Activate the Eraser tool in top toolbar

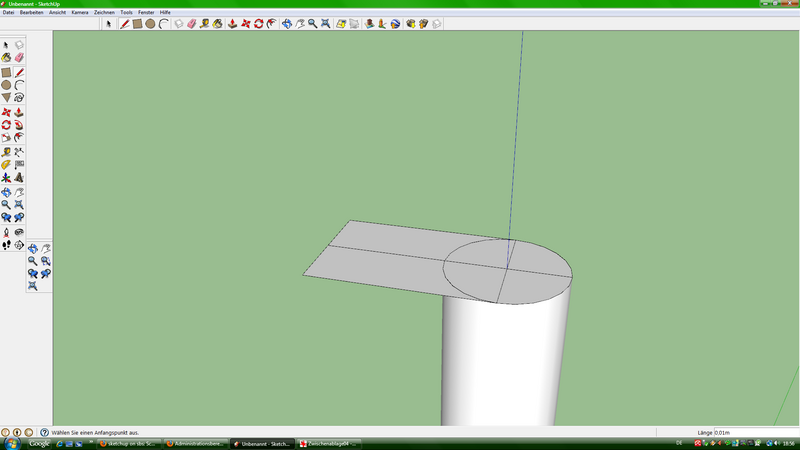pyautogui.click(x=192, y=23)
